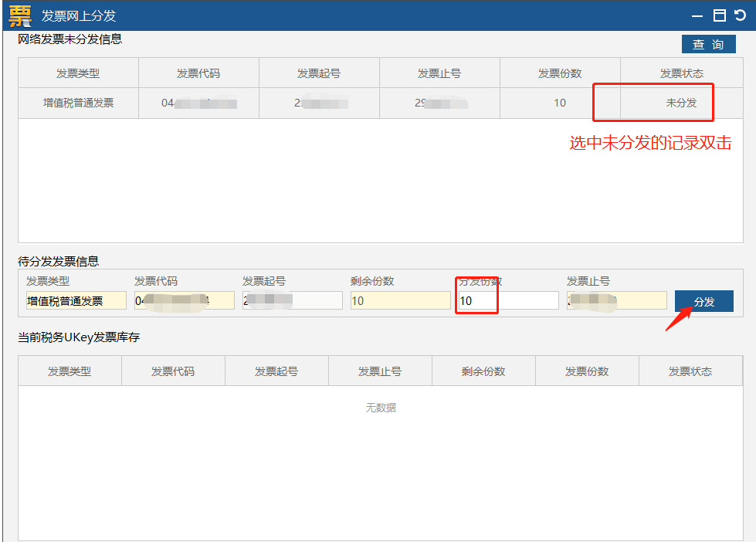Click the 查询 button
The height and width of the screenshot is (542, 756).
pyautogui.click(x=708, y=44)
